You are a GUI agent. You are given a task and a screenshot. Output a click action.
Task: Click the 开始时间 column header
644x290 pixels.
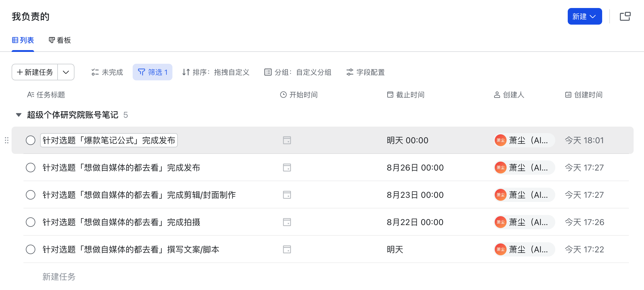pyautogui.click(x=299, y=95)
